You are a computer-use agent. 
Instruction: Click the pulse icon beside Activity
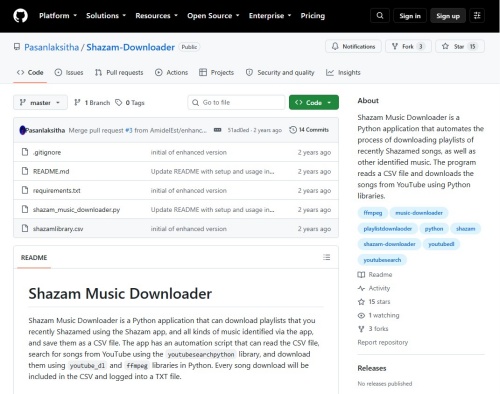(361, 288)
